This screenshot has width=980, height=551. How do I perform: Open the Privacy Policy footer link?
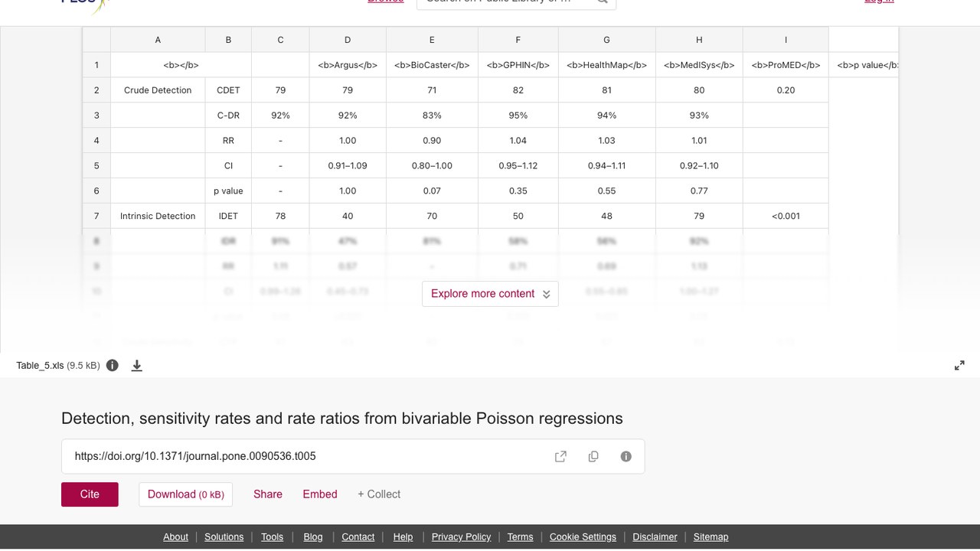point(461,537)
